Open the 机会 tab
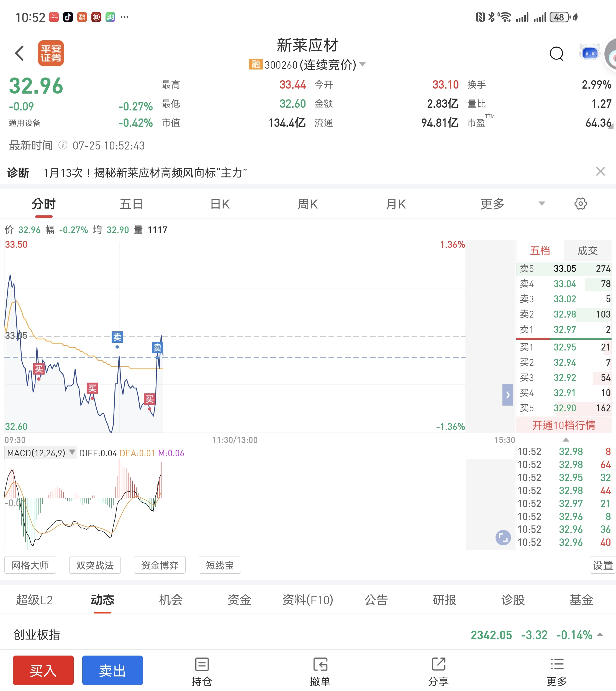 (x=171, y=600)
